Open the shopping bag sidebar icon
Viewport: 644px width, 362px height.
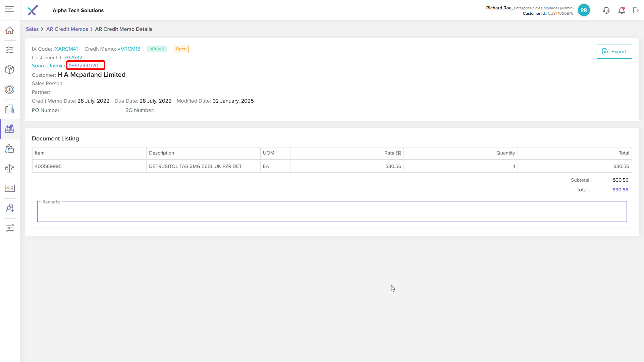pos(10,148)
